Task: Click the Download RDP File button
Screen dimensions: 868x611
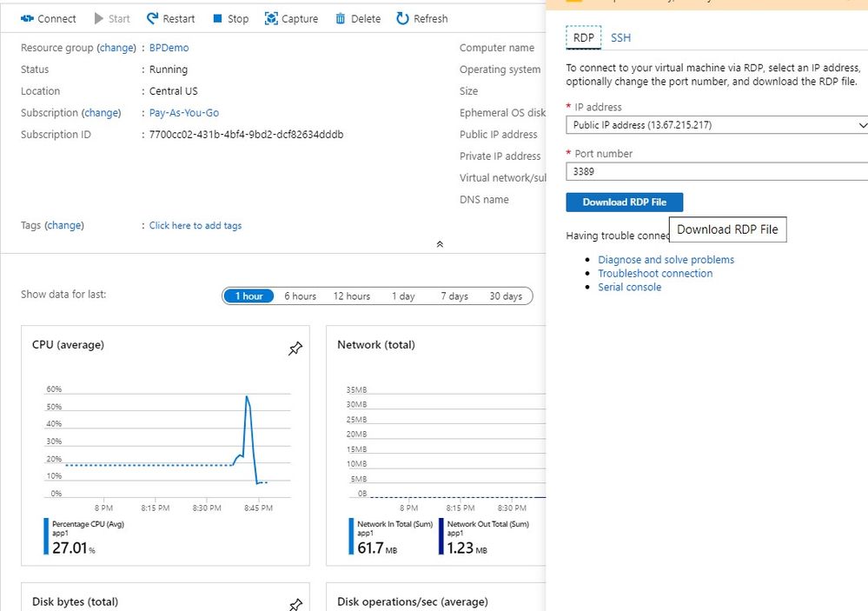Action: (x=624, y=203)
